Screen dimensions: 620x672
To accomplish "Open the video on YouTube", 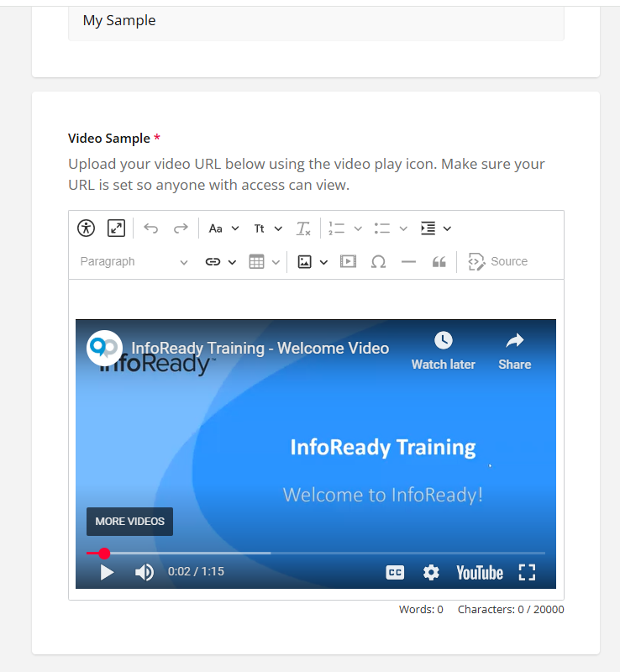I will coord(480,573).
